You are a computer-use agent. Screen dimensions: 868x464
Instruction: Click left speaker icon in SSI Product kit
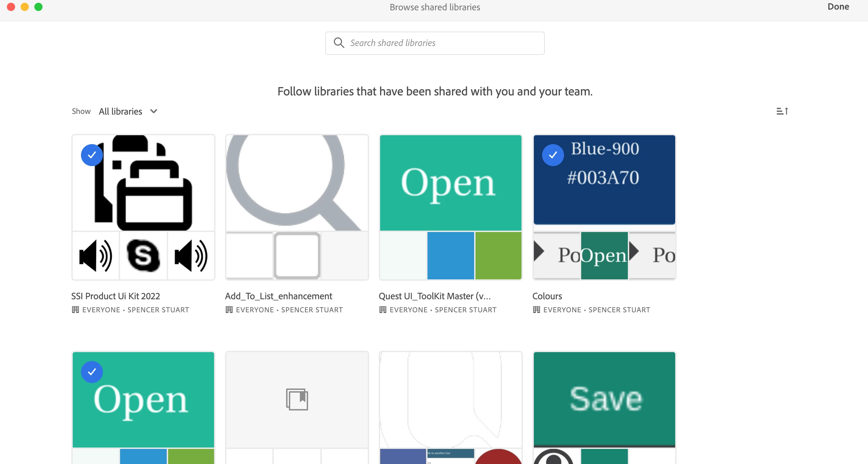96,256
